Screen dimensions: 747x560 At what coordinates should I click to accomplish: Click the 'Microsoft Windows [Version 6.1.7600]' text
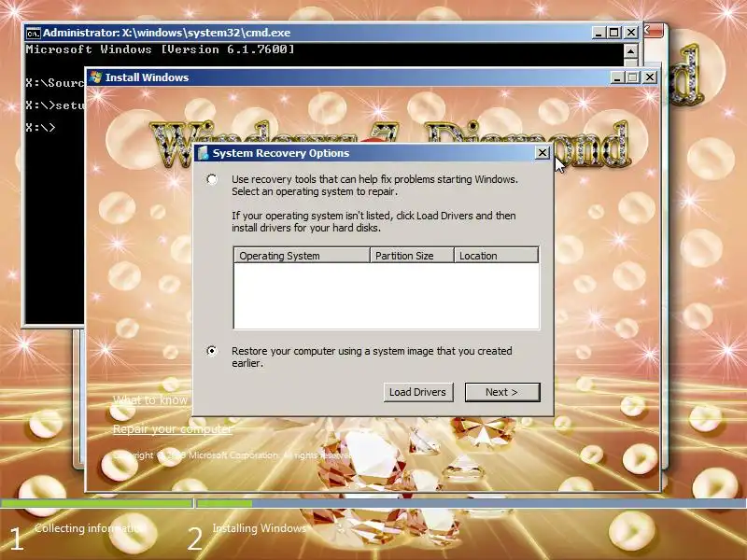click(x=160, y=49)
